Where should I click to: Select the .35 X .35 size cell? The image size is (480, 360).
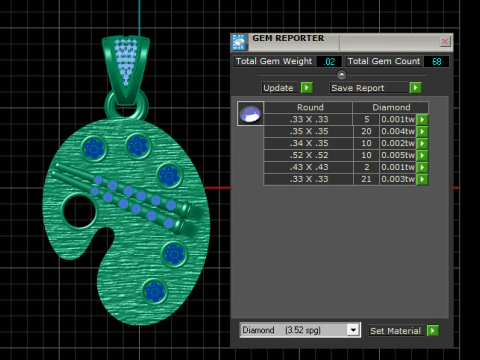point(308,131)
